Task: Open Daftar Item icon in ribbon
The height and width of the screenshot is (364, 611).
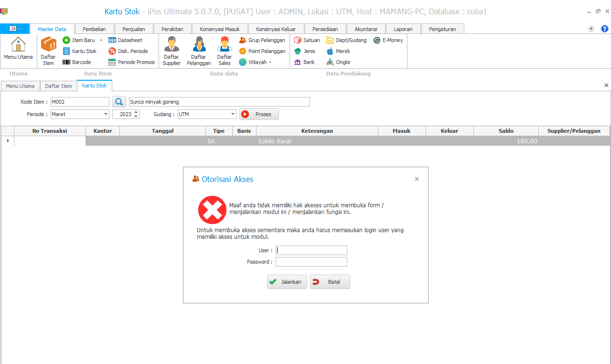Action: tap(48, 46)
